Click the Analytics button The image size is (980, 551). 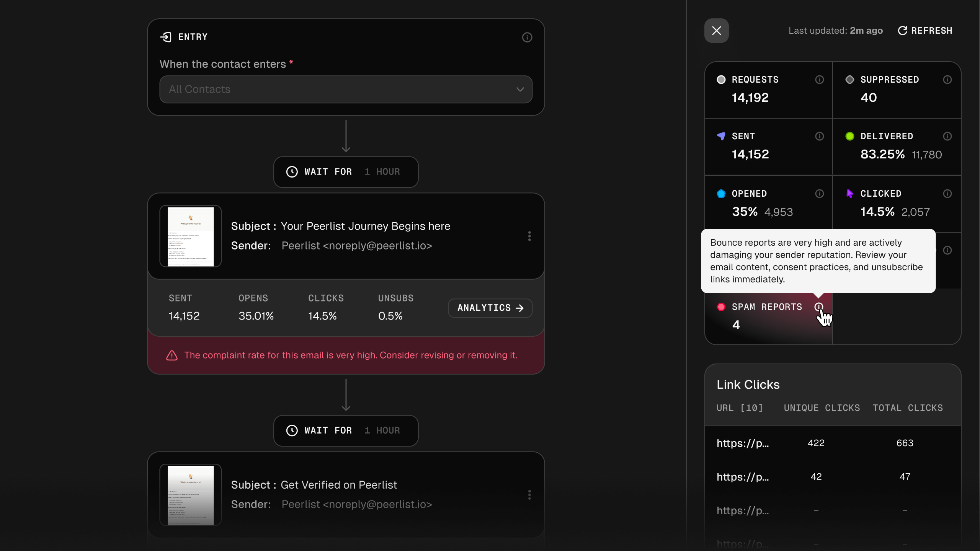click(x=490, y=308)
